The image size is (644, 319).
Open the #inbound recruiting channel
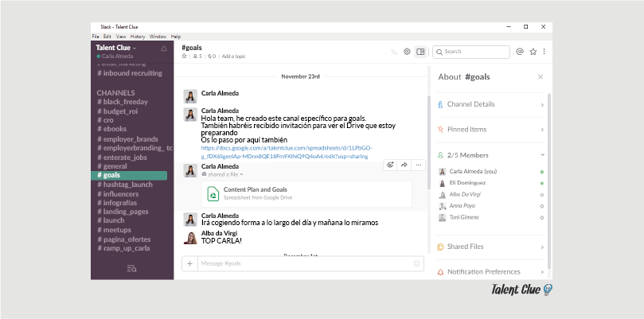coord(129,73)
